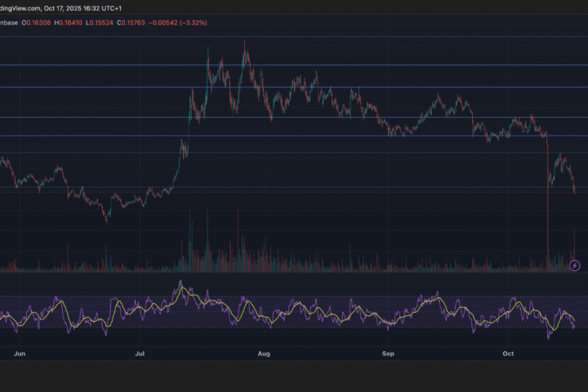Screen dimensions: 588x392
Task: Click the Aug time axis label
Action: pos(264,354)
